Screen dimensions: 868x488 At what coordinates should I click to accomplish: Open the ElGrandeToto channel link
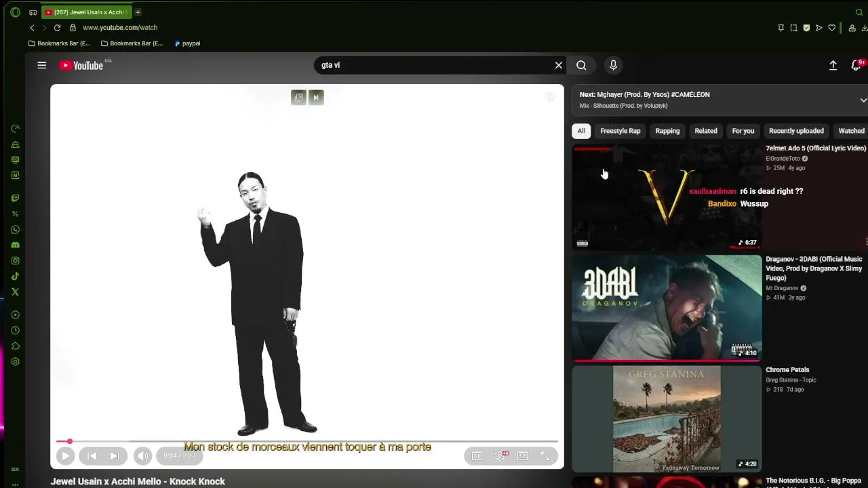click(x=783, y=159)
